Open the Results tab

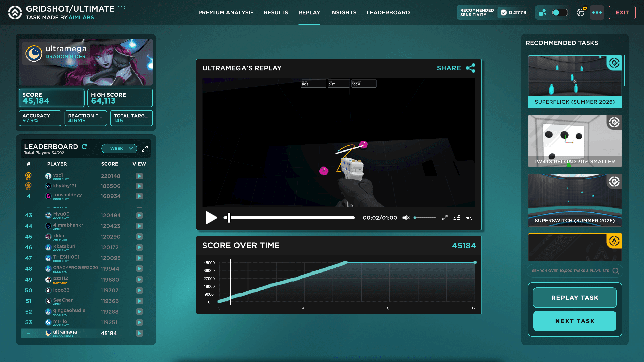[276, 13]
